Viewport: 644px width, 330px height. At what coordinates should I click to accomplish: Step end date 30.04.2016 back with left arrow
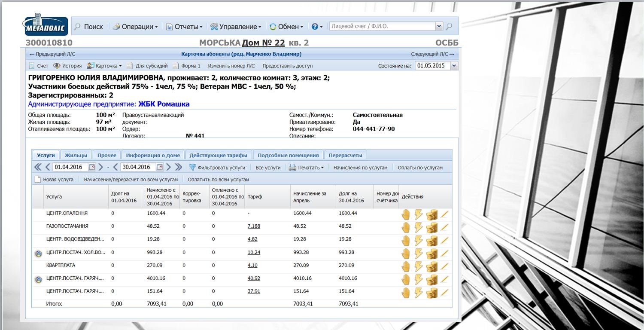pos(115,167)
